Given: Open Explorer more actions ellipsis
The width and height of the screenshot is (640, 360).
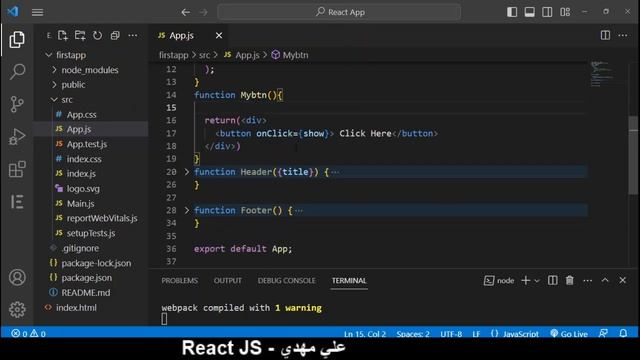Looking at the screenshot, I should tap(133, 36).
